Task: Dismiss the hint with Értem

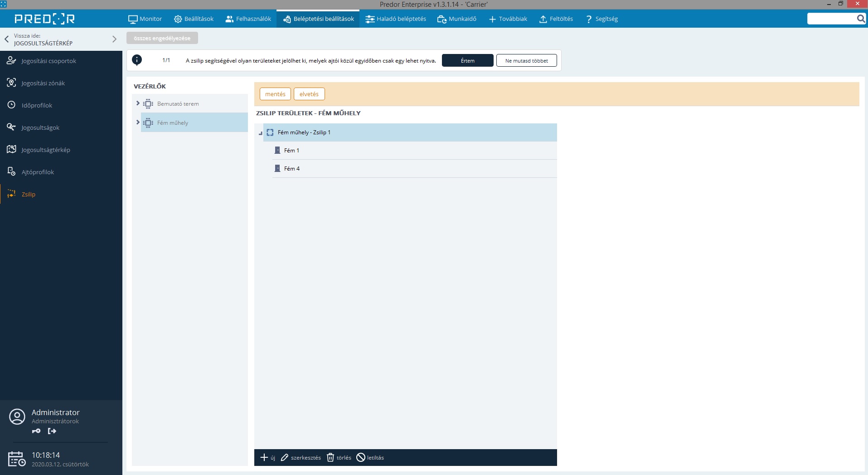Action: [467, 60]
